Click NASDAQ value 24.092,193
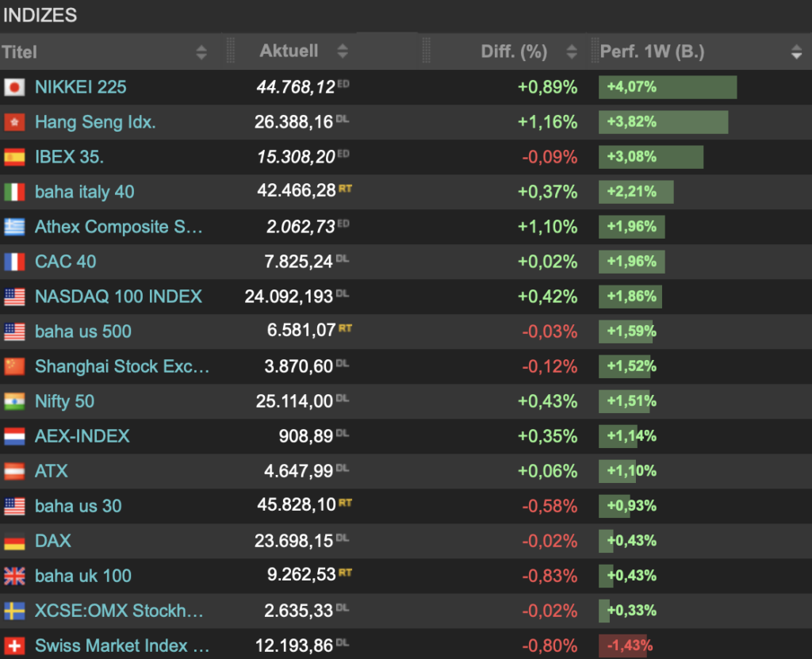This screenshot has width=812, height=659. (289, 297)
